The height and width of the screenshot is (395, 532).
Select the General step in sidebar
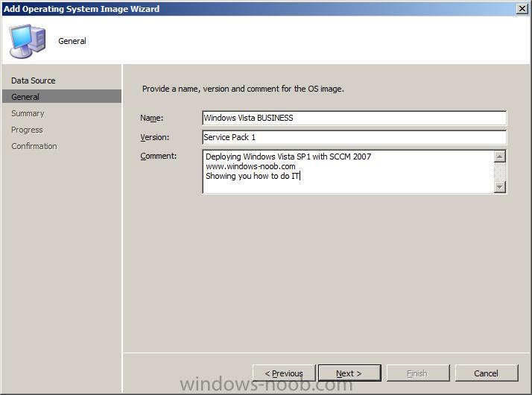[x=62, y=96]
